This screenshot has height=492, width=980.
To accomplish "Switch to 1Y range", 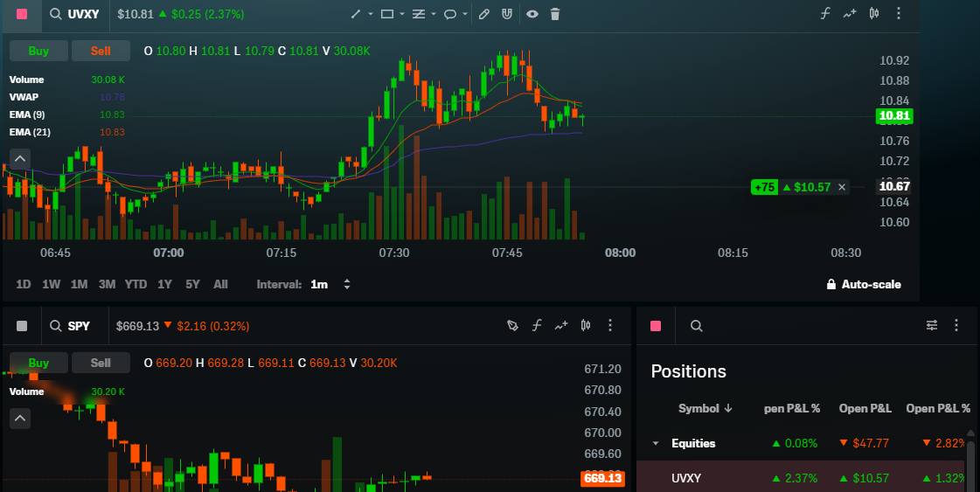I will 164,284.
